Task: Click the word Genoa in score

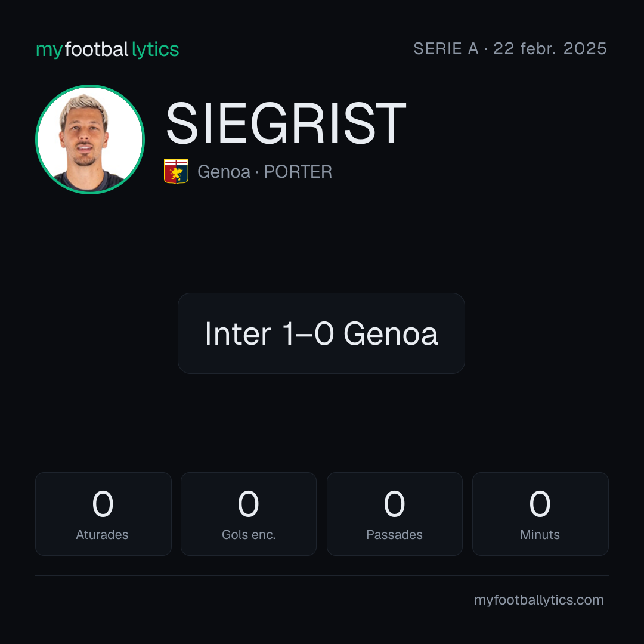Action: 391,333
